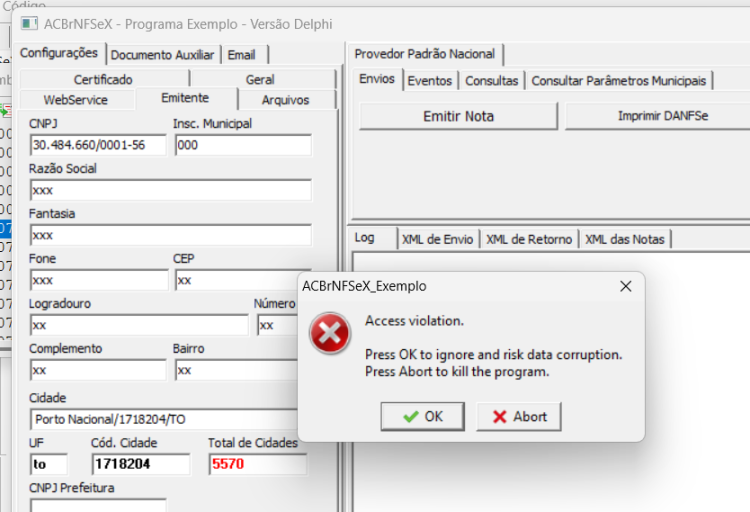Click the ACBrNFSeX application icon in title bar

click(29, 23)
